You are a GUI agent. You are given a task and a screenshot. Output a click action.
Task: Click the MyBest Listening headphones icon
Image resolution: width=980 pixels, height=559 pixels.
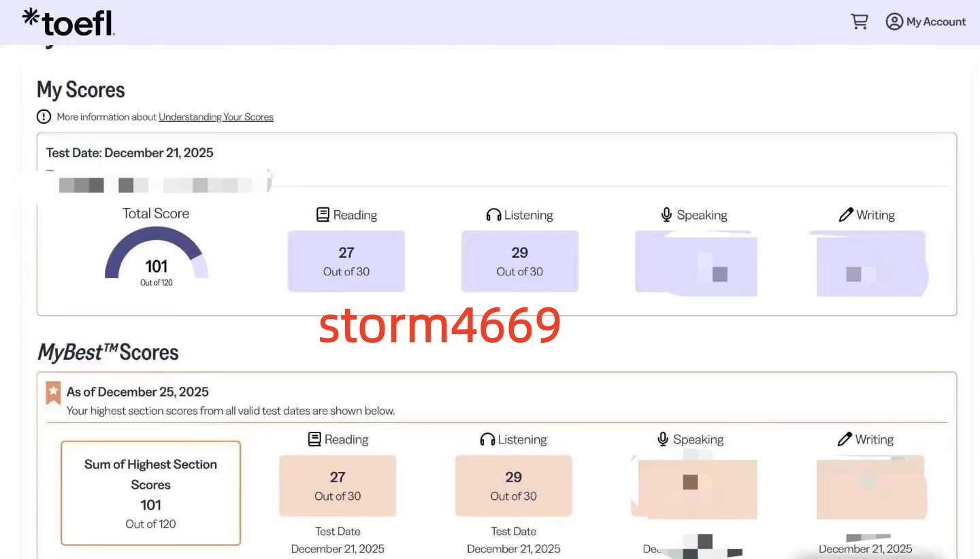pyautogui.click(x=487, y=439)
